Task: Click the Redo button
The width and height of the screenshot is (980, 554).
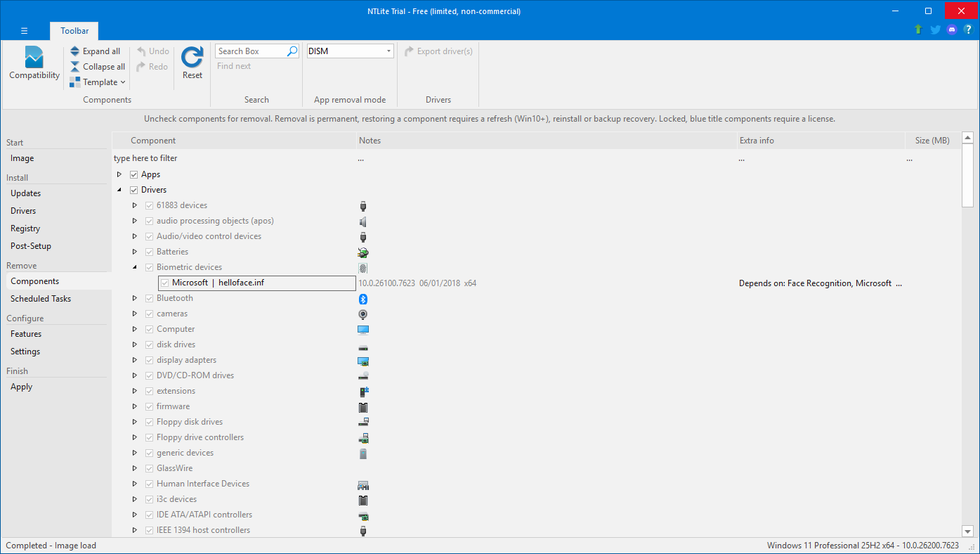Action: (x=152, y=67)
